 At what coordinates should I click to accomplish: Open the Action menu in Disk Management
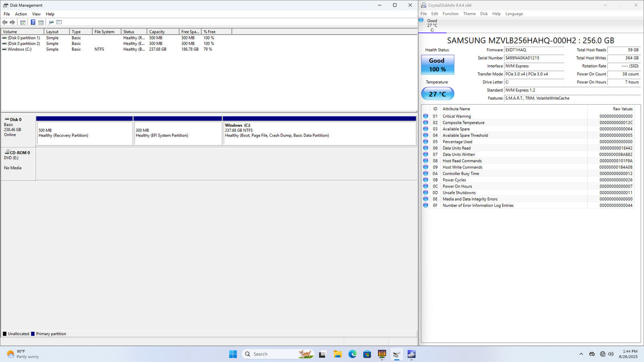pos(21,14)
